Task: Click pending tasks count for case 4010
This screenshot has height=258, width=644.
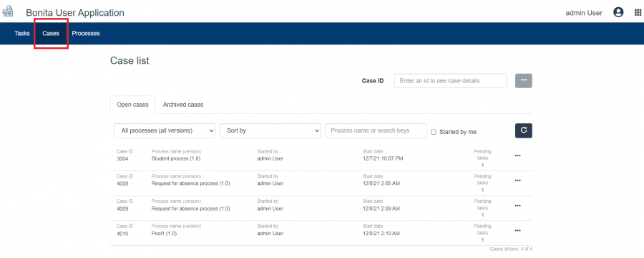Action: (482, 240)
